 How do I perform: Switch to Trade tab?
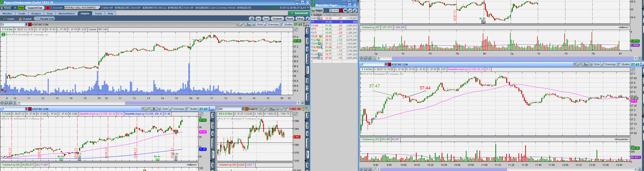tap(22, 14)
